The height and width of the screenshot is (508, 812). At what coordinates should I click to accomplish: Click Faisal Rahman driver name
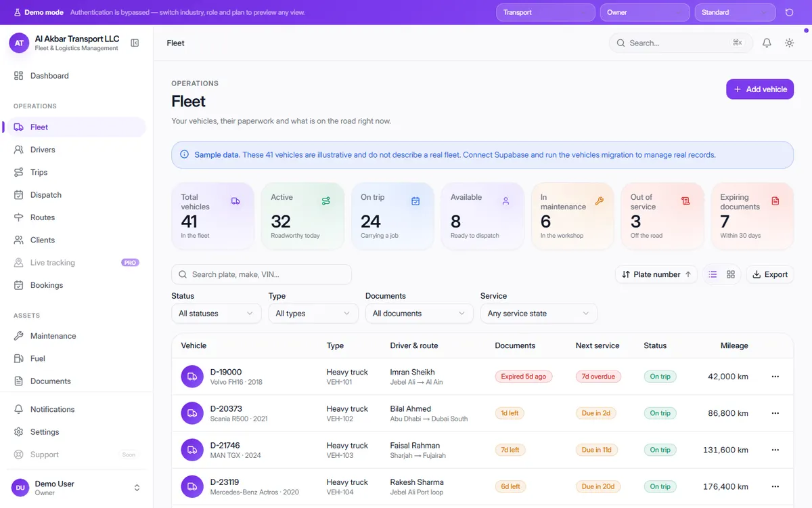click(x=415, y=445)
